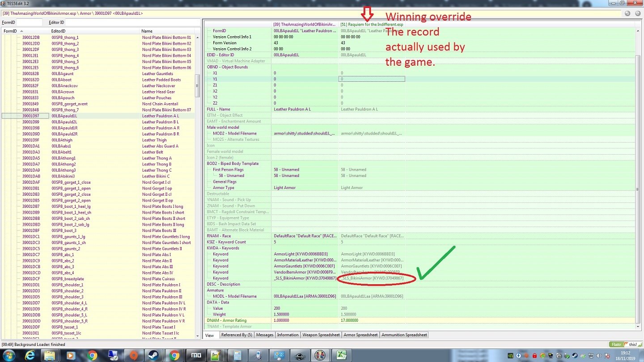
Task: Select record 00LBAabs1 Leather Abs Guard A
Action: (97, 146)
